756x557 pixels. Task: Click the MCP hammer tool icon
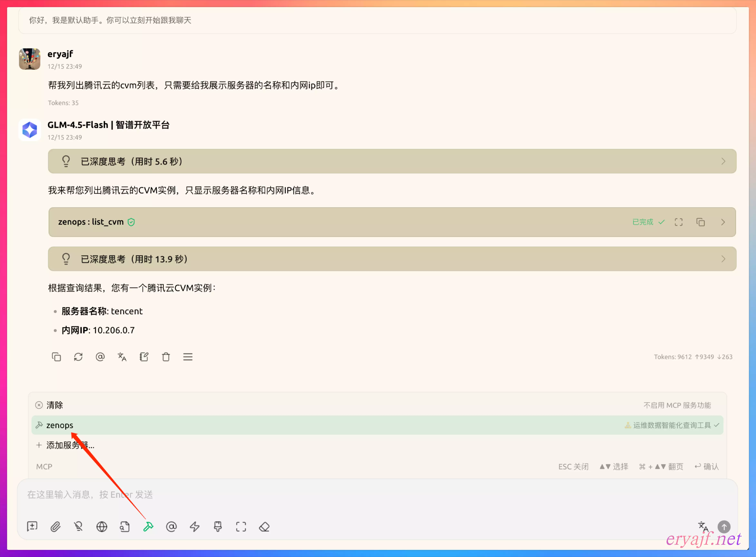pos(148,526)
